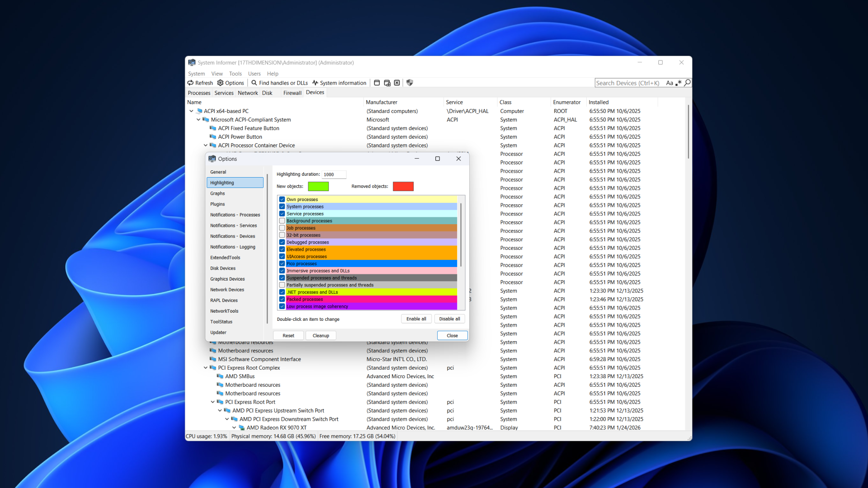Enable Background processes highlighting checkbox

[282, 221]
